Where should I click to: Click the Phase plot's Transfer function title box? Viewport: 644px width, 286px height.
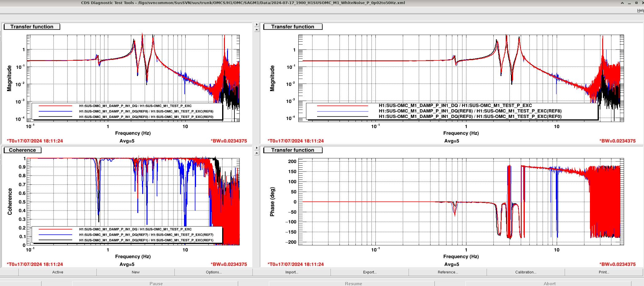click(x=293, y=150)
